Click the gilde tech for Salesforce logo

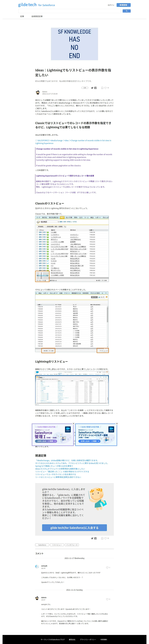pos(37,5)
